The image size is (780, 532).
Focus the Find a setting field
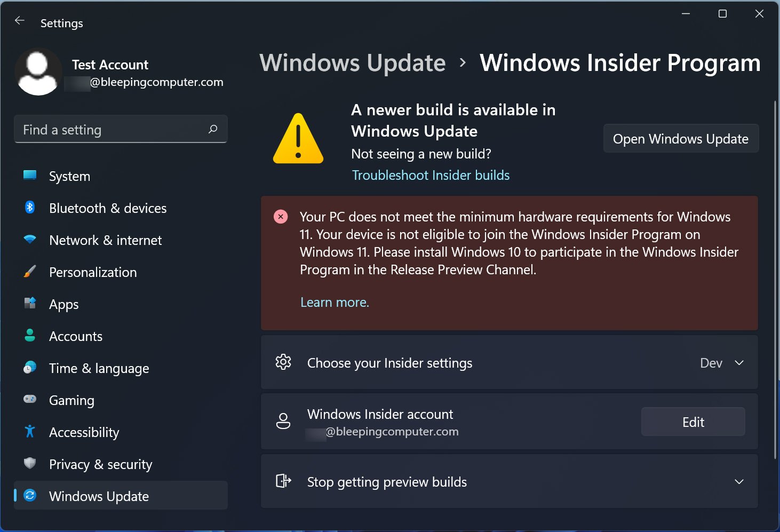[112, 130]
